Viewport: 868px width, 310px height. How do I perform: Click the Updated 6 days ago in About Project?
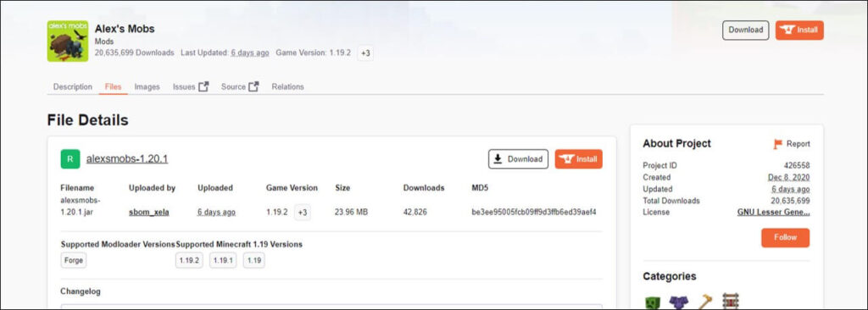click(x=791, y=189)
